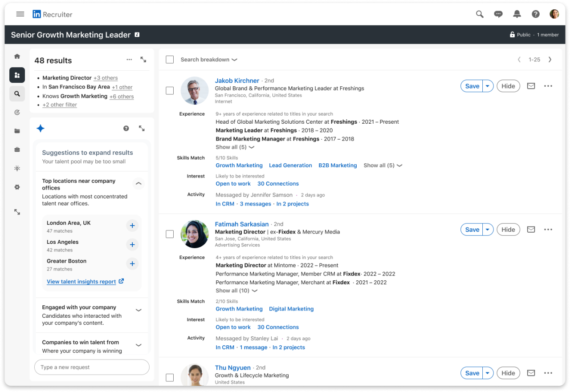Screen dimensions: 570x392
Task: Open the Help question-mark icon
Action: coord(535,14)
